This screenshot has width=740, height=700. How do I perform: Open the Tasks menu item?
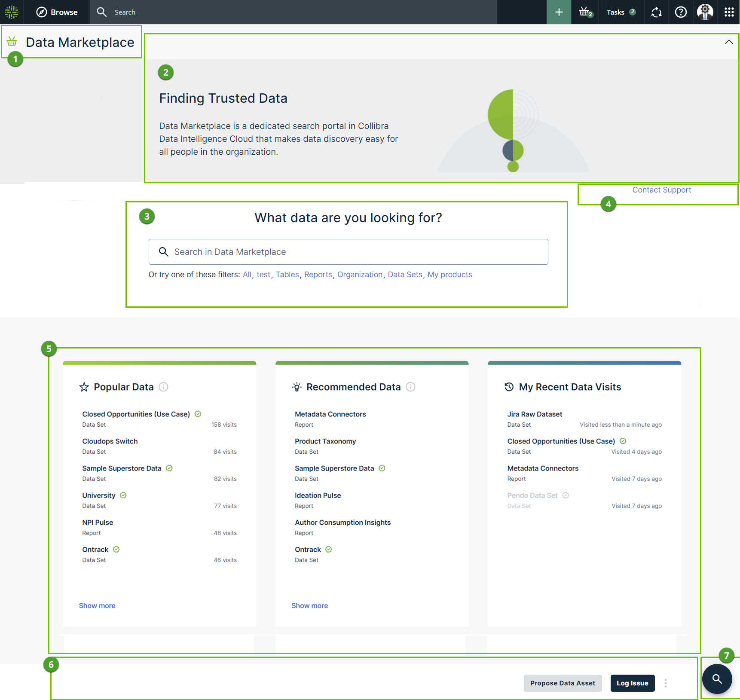pyautogui.click(x=621, y=12)
